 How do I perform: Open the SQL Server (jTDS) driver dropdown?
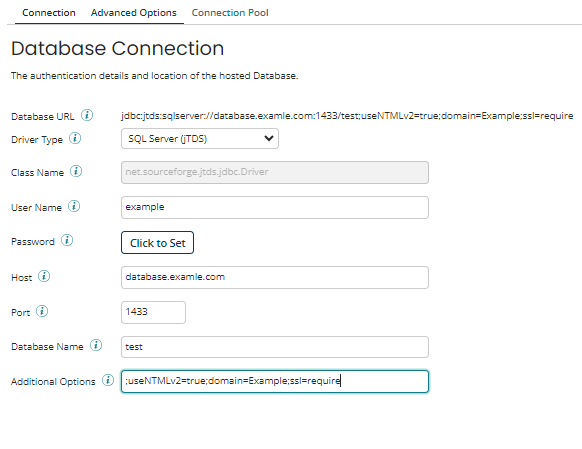pos(200,139)
